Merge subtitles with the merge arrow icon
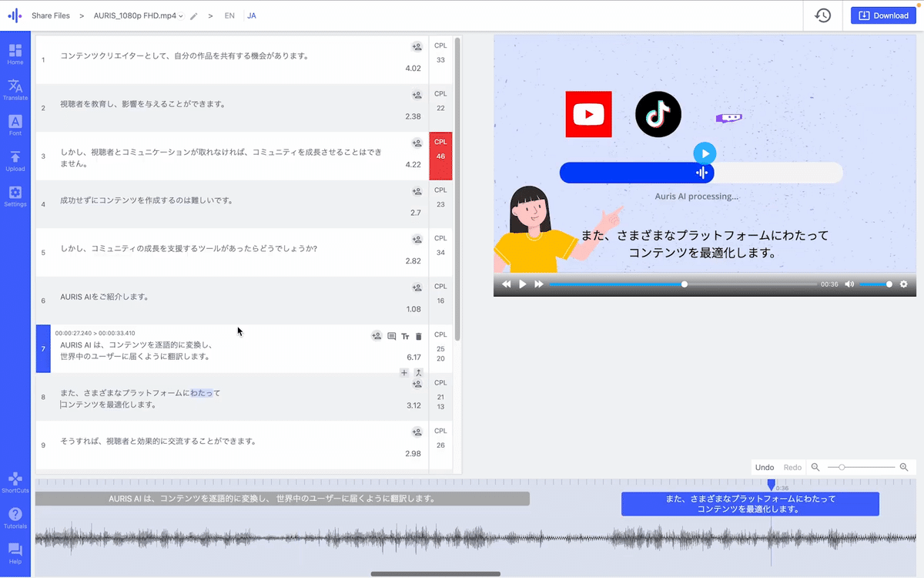 click(x=419, y=372)
